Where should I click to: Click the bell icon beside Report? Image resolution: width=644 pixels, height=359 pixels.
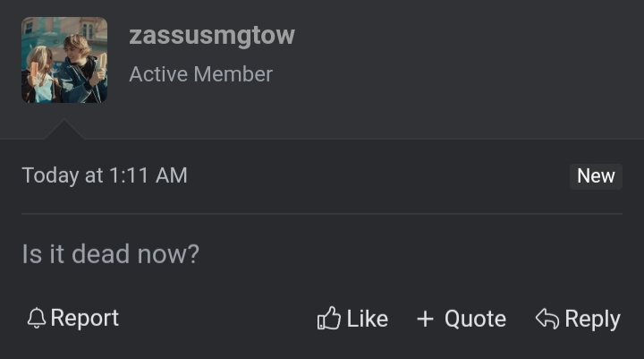(36, 319)
